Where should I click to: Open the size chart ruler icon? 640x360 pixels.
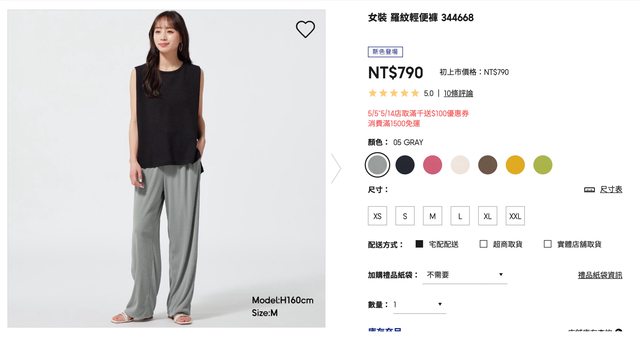tap(589, 190)
